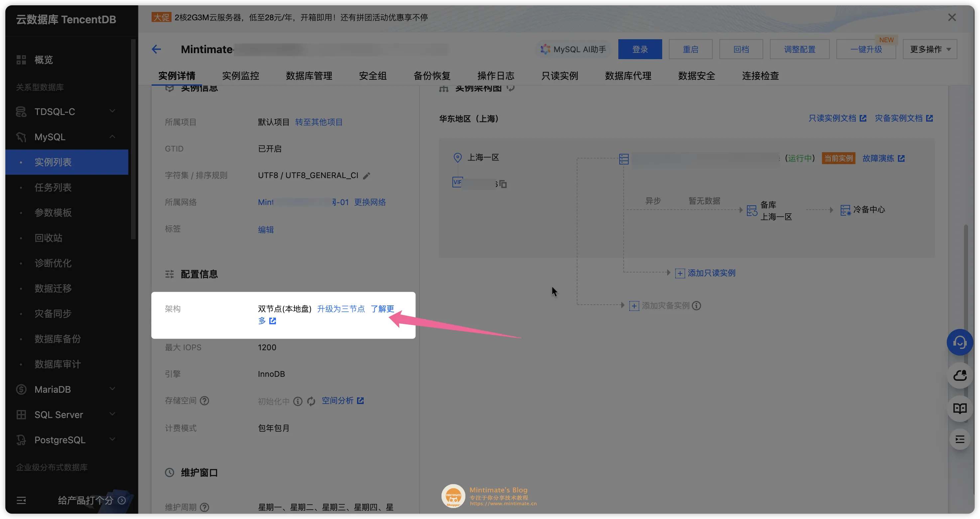Viewport: 980px width, 519px height.
Task: Switch to the 备份恢复 tab
Action: [432, 76]
